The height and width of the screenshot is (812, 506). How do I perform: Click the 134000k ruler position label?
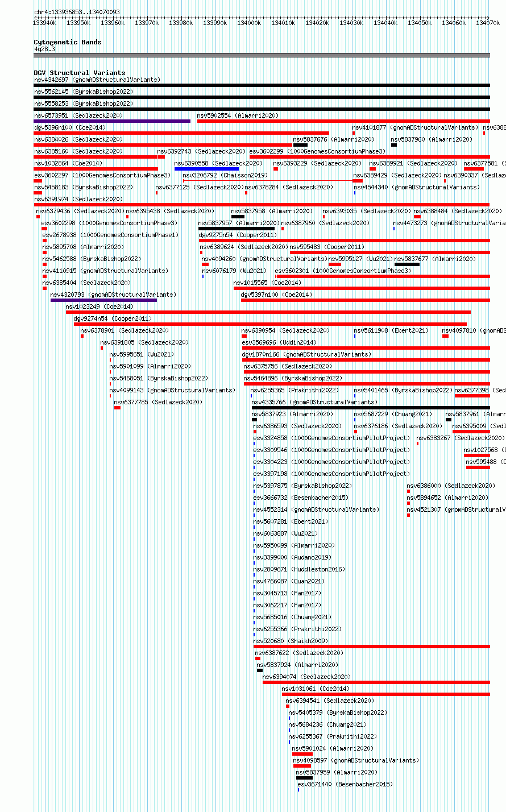[x=249, y=23]
